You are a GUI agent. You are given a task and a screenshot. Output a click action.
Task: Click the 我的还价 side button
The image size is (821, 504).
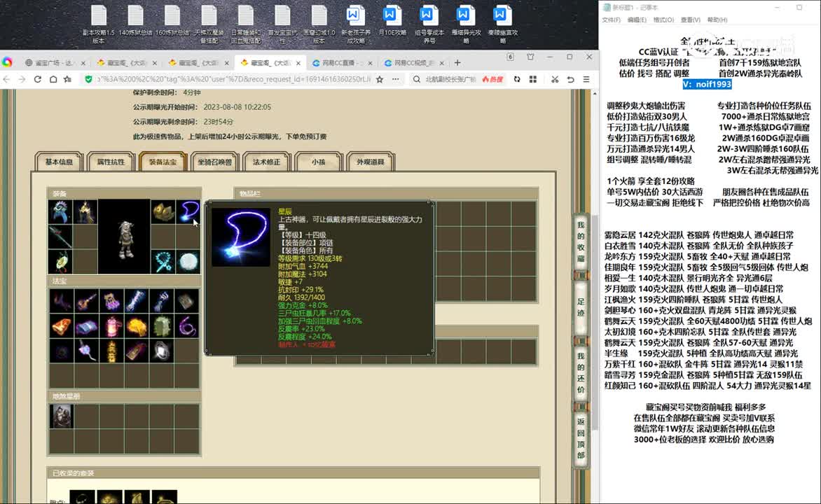coord(581,372)
